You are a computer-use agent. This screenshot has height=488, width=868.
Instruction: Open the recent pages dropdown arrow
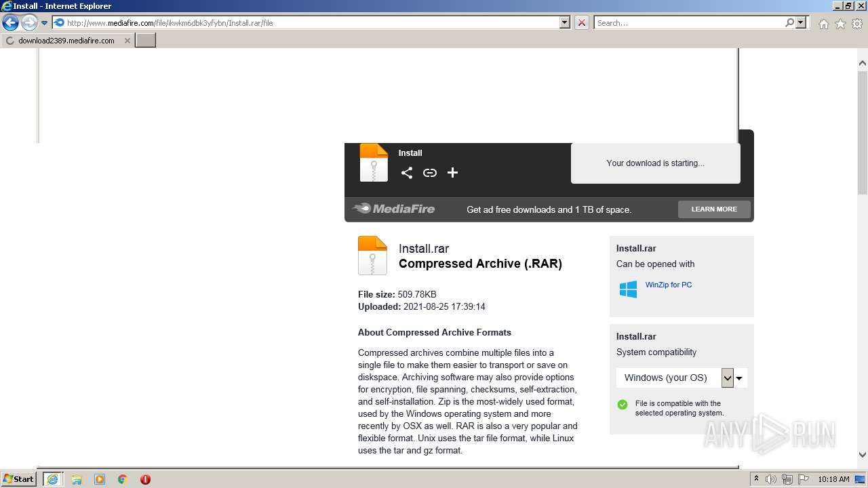(x=44, y=23)
